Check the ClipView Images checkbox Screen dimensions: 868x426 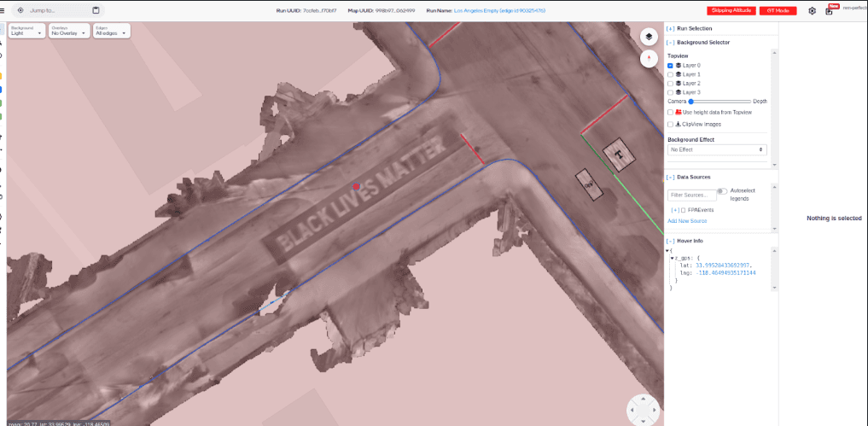pyautogui.click(x=670, y=124)
